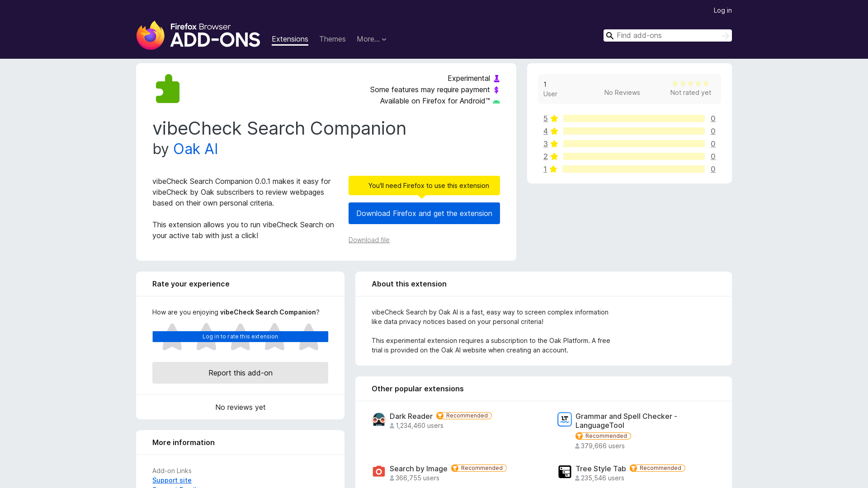Click Log in at top right

pos(722,10)
